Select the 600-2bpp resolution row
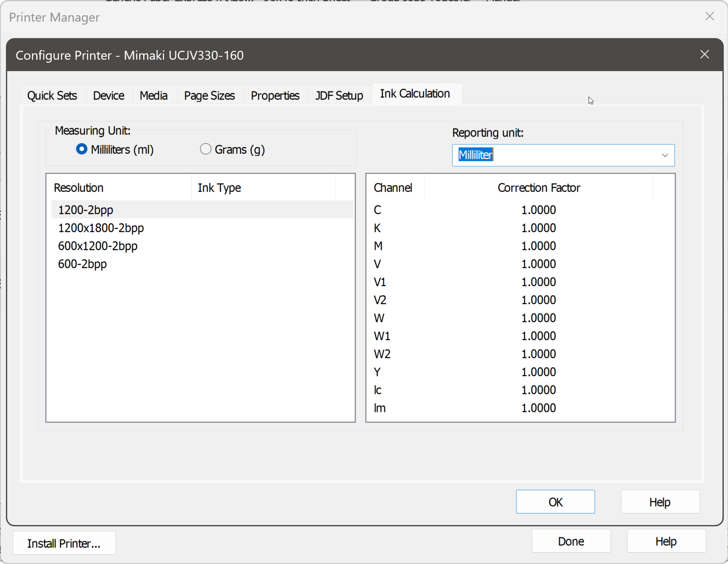The image size is (728, 564). tap(203, 264)
